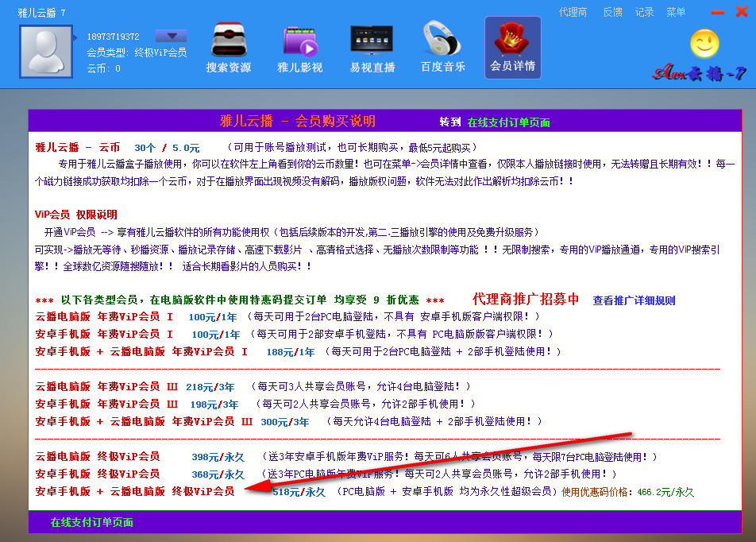Click the 300元/3年 price
Image resolution: width=756 pixels, height=542 pixels.
(285, 422)
